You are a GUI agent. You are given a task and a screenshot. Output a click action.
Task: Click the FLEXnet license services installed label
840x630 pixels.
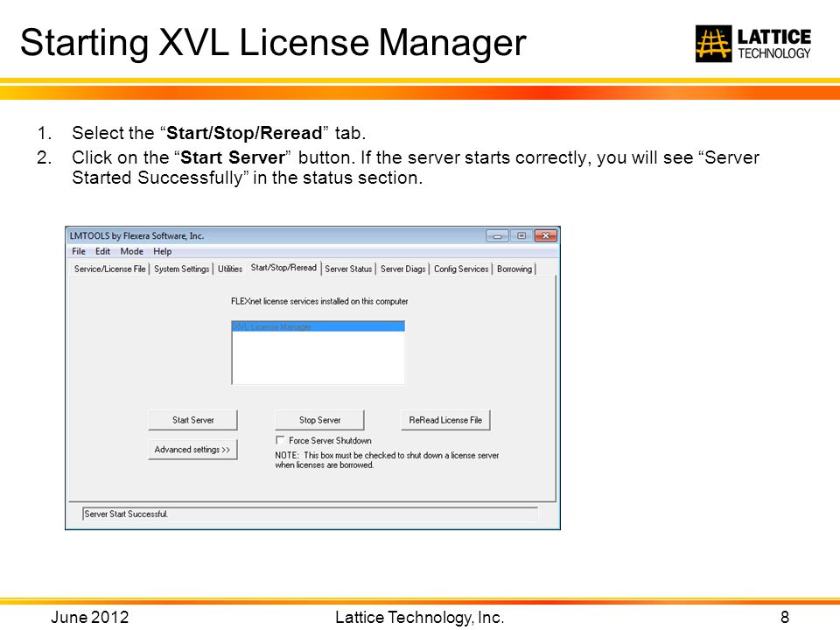tap(320, 301)
